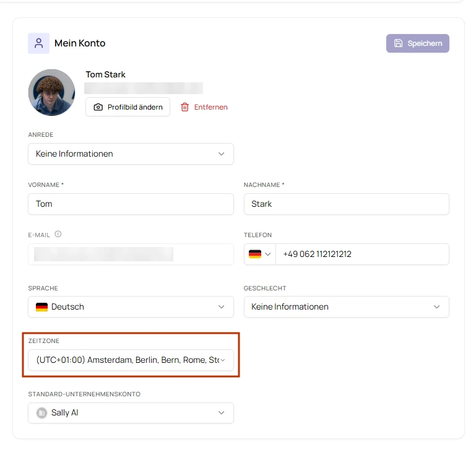Click the Mein Konto user icon
This screenshot has width=476, height=452.
pos(38,43)
